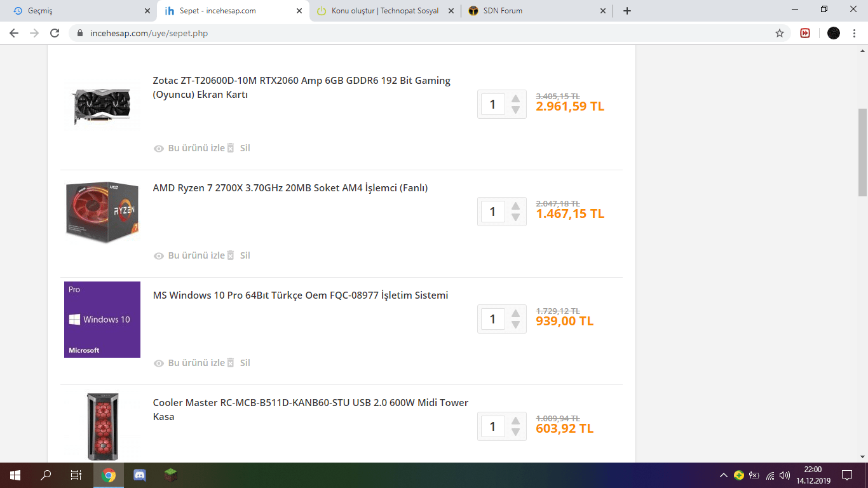Image resolution: width=868 pixels, height=488 pixels.
Task: Click the Cooler Master case thumbnail
Action: coord(102,425)
